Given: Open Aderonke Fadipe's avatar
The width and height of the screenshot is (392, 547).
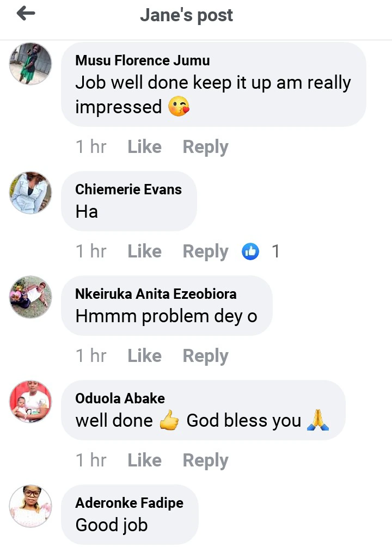Looking at the screenshot, I should pyautogui.click(x=31, y=506).
